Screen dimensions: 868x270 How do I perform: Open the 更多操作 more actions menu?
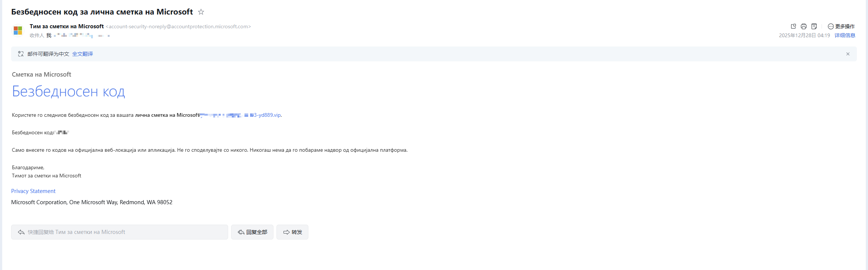coord(841,26)
